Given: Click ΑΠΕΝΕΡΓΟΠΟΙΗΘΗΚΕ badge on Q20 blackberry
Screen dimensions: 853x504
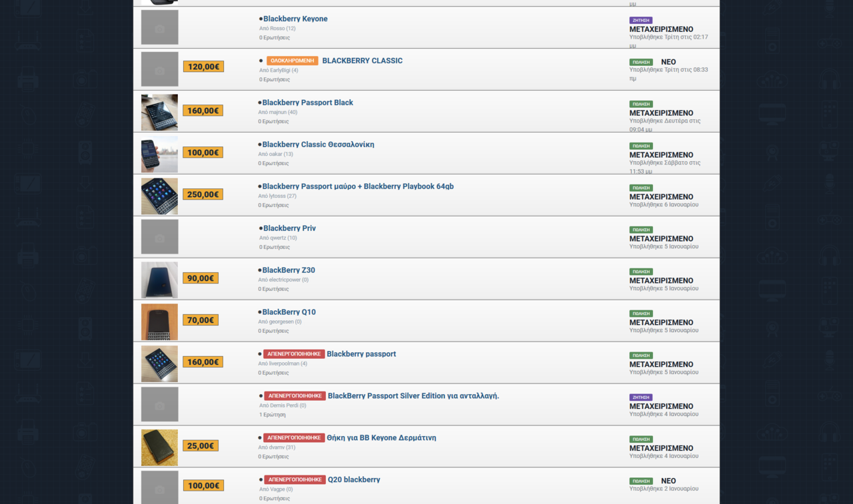Looking at the screenshot, I should tap(295, 480).
